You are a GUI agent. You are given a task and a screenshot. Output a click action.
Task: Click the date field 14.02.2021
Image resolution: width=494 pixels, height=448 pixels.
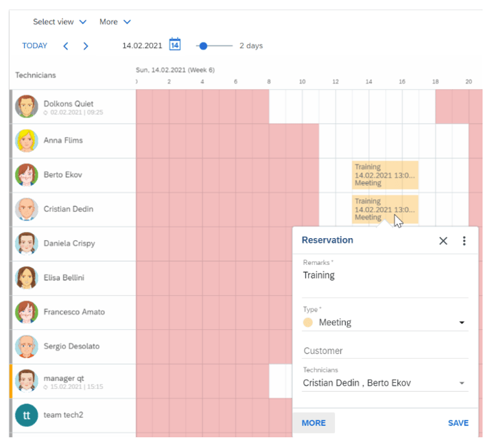click(142, 46)
